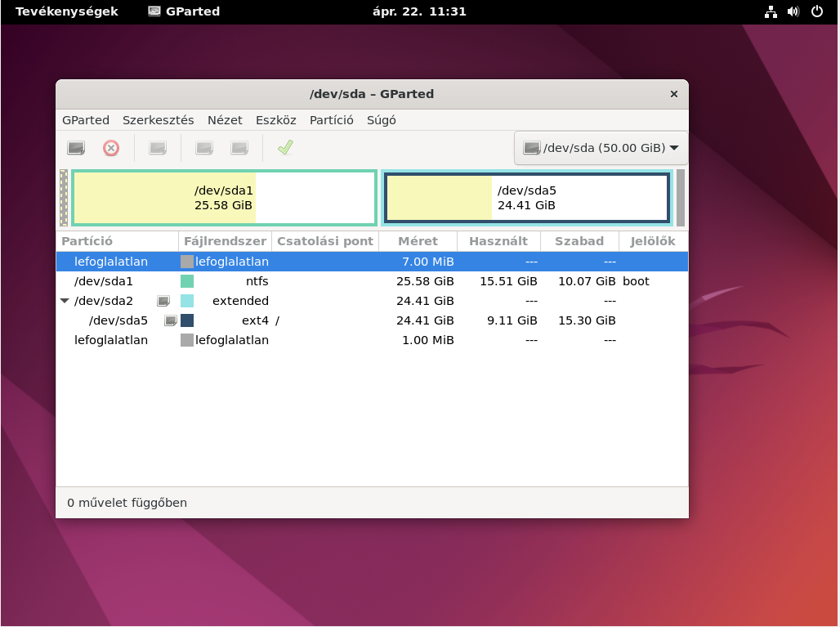Sort by Használt column header
Screen dimensions: 840x627
tap(498, 241)
